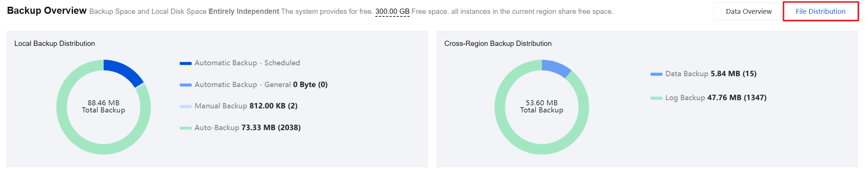Click the green Auto-Backup legend swatch
Screen dimensions: 868x169
(186, 128)
